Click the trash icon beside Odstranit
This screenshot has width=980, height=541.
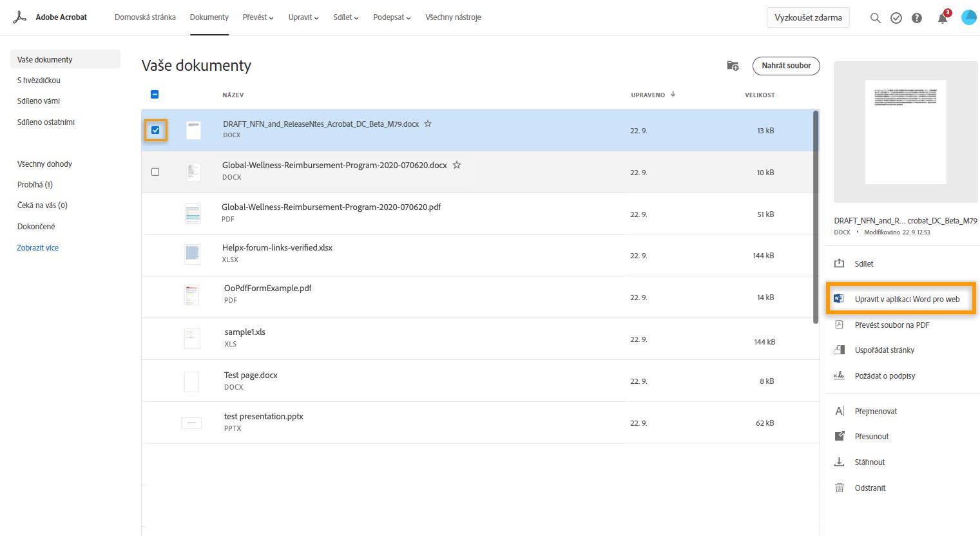coord(839,488)
